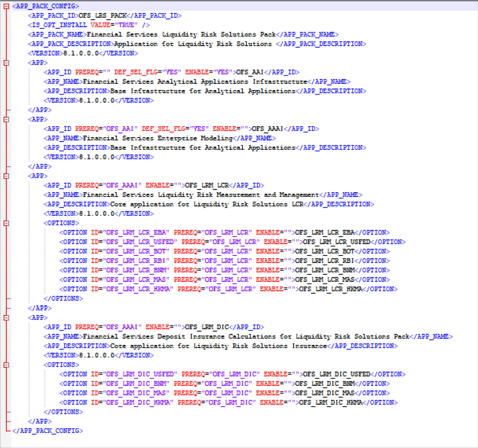Click the OPTION line for OFS_LRM_LCR_USFED
This screenshot has width=478, height=448.
point(232,242)
